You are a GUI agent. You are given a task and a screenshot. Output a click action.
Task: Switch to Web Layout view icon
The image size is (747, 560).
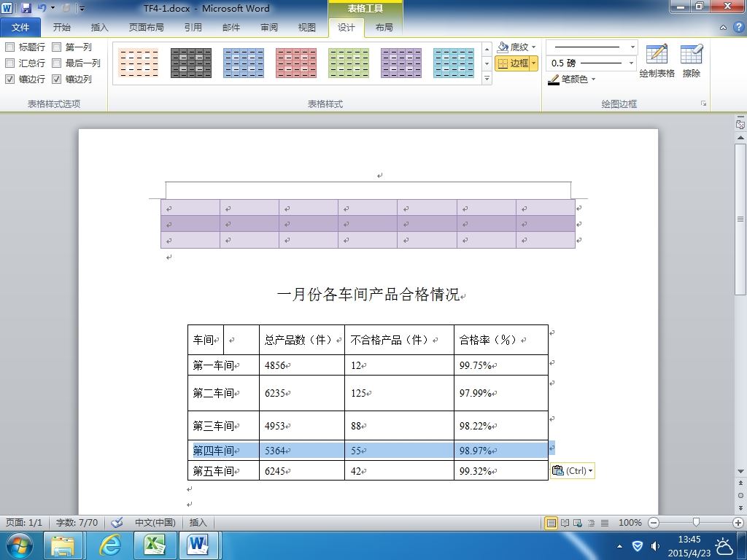578,523
